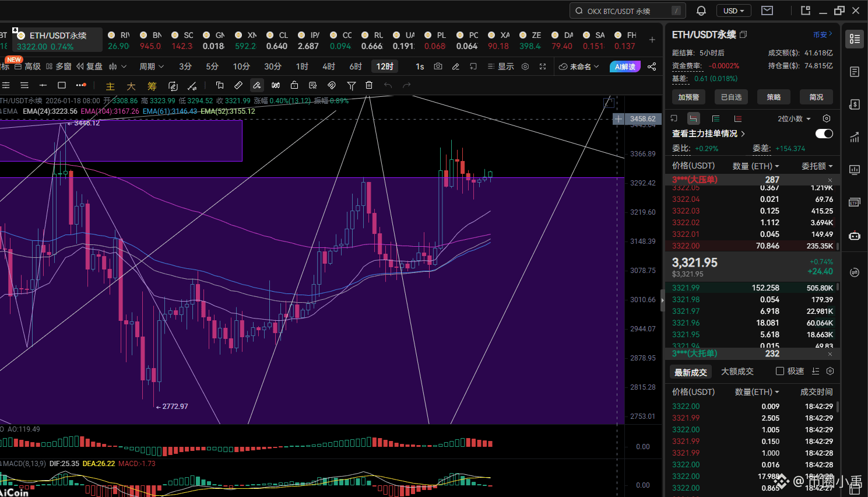The width and height of the screenshot is (868, 497).
Task: Show combined buy/sell order book view
Action: coord(693,118)
